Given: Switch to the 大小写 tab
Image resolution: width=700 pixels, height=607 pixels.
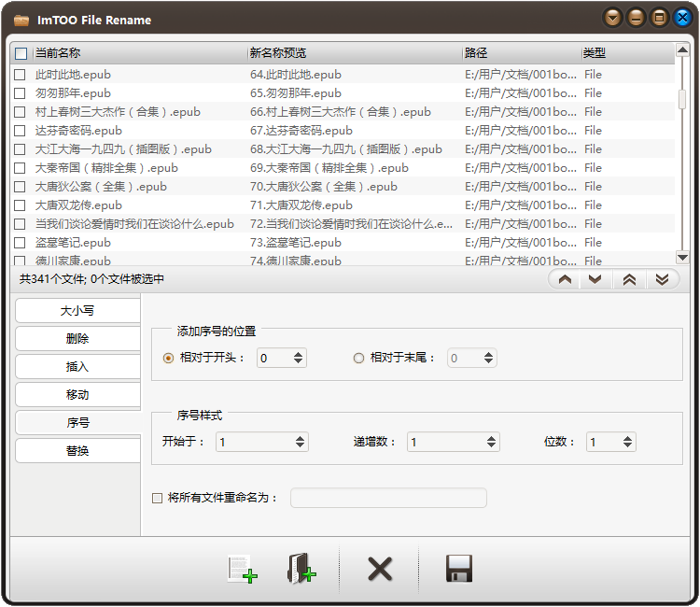Looking at the screenshot, I should (x=77, y=311).
